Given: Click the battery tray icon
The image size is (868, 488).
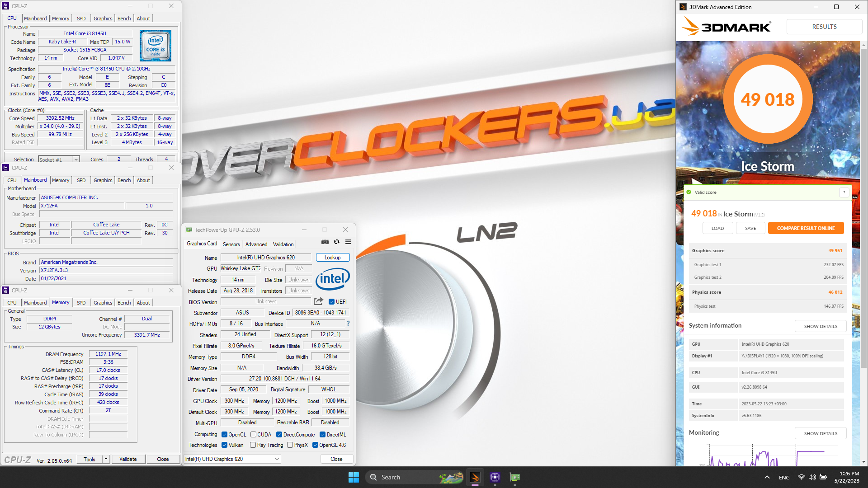Looking at the screenshot, I should coord(823,477).
